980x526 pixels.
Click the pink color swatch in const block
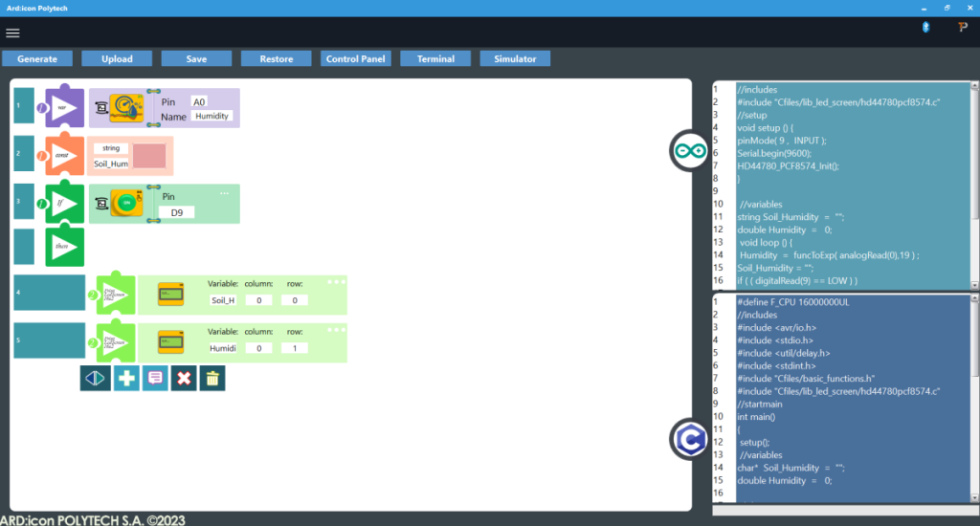[x=148, y=157]
